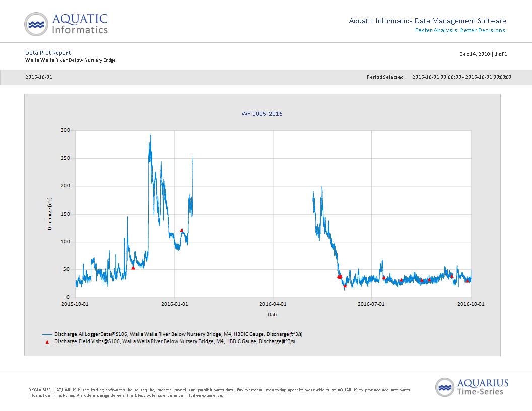This screenshot has height=411, width=532.
Task: Click the 'AQUATIC Informatics' brand name
Action: click(80, 24)
